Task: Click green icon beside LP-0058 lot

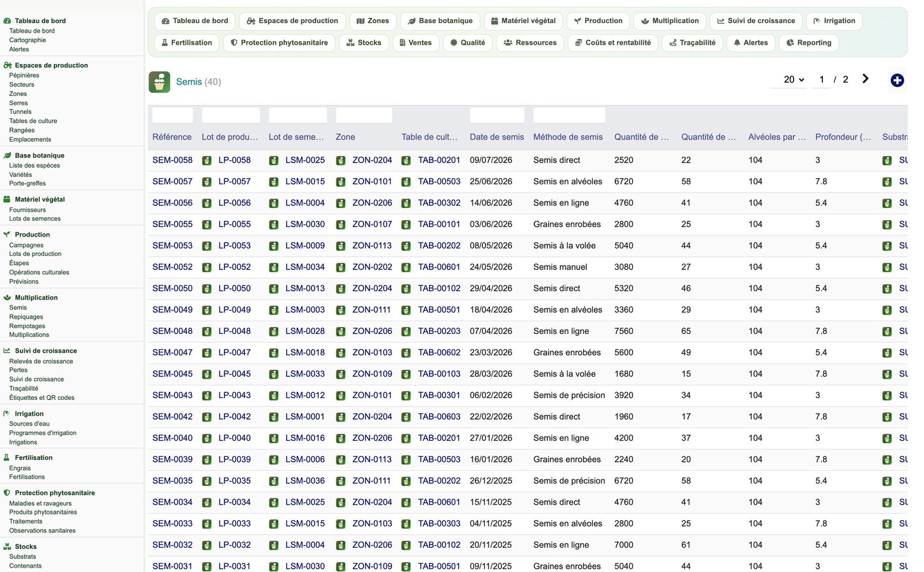Action: [207, 161]
